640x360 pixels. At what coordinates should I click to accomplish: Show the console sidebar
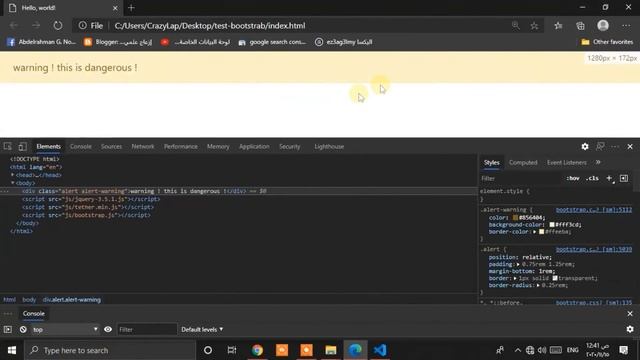8,329
